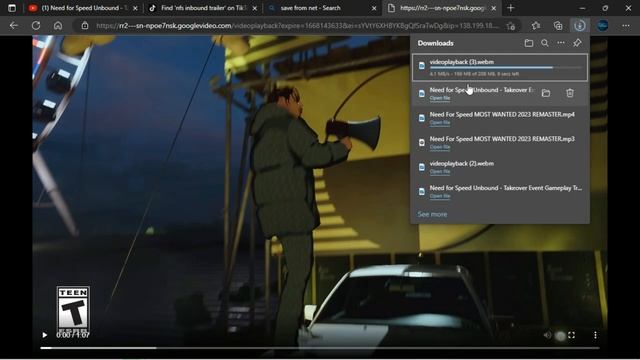Open a new tab with plus button
Screen dimensions: 640x360
(510, 8)
